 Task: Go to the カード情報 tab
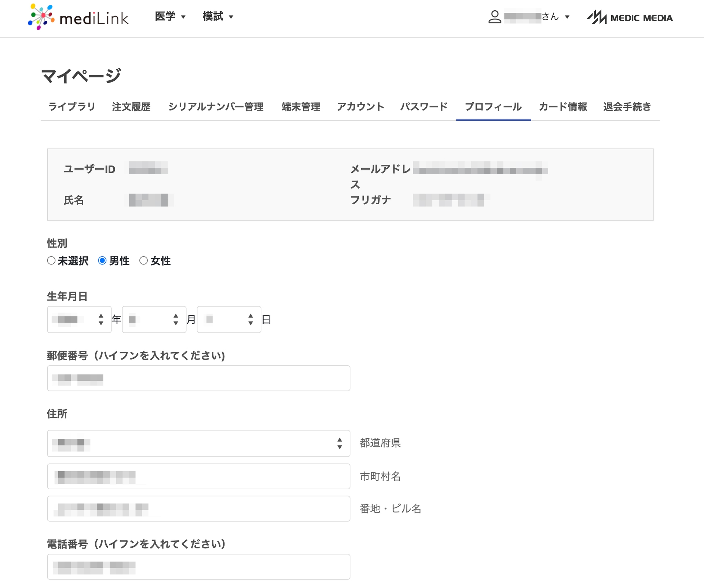pos(563,107)
